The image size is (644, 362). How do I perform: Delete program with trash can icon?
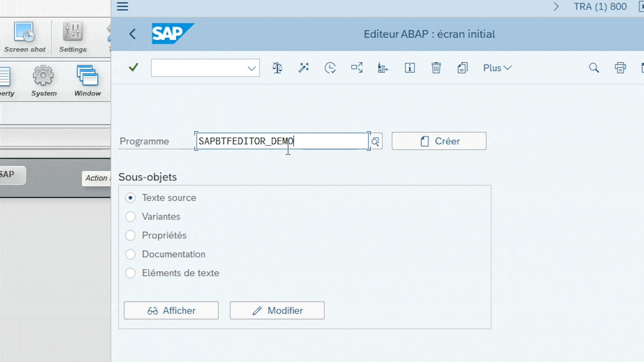click(x=436, y=68)
